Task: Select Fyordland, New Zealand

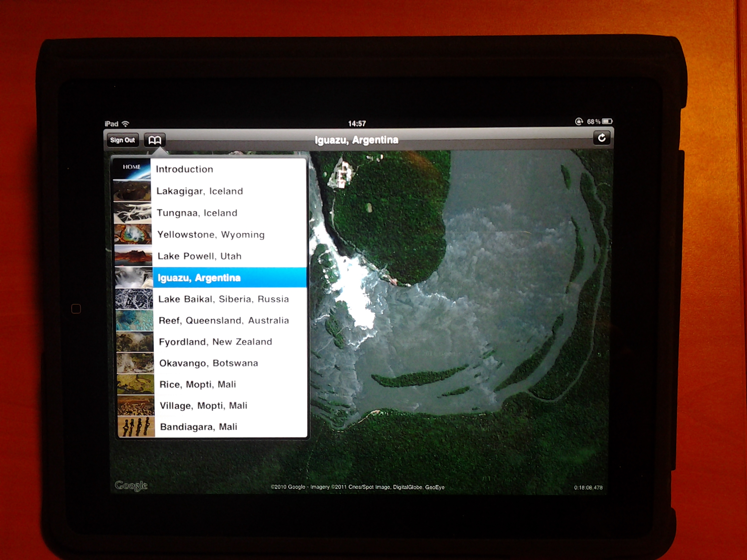Action: (x=215, y=342)
